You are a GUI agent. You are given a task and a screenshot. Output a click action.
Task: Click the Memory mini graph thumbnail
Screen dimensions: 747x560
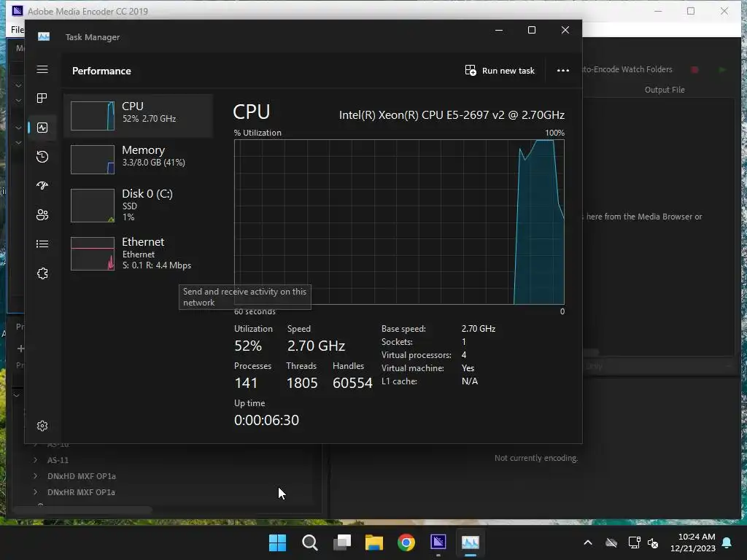coord(93,160)
